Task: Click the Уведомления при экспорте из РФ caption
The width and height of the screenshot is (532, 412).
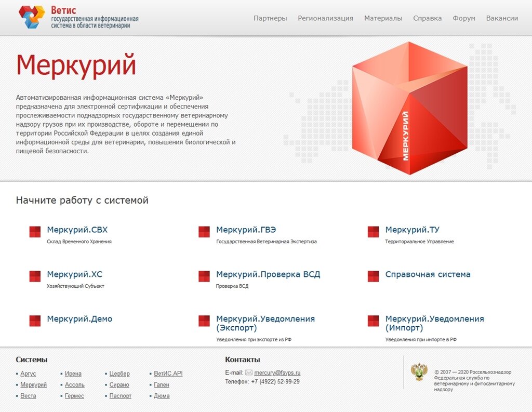Action: (x=254, y=339)
